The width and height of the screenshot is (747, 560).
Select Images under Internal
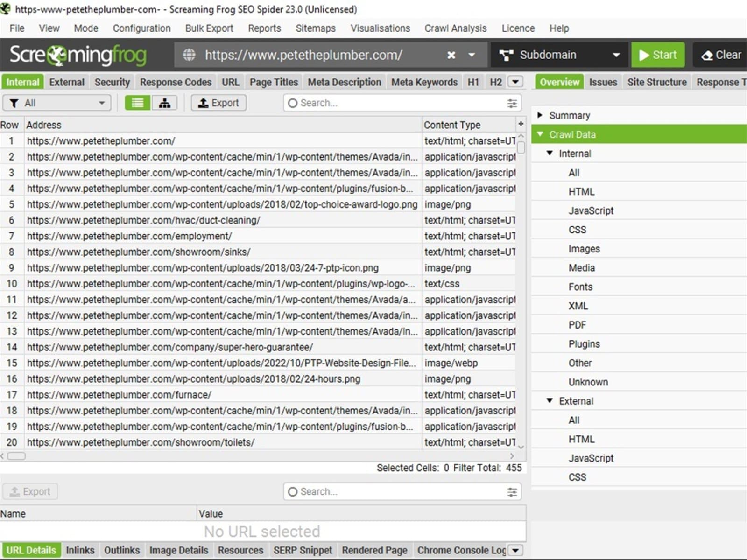pos(584,249)
